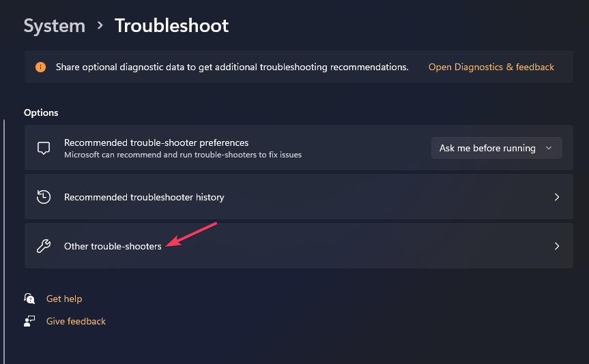Click the Recommended trouble-shooter preferences title

tap(156, 142)
